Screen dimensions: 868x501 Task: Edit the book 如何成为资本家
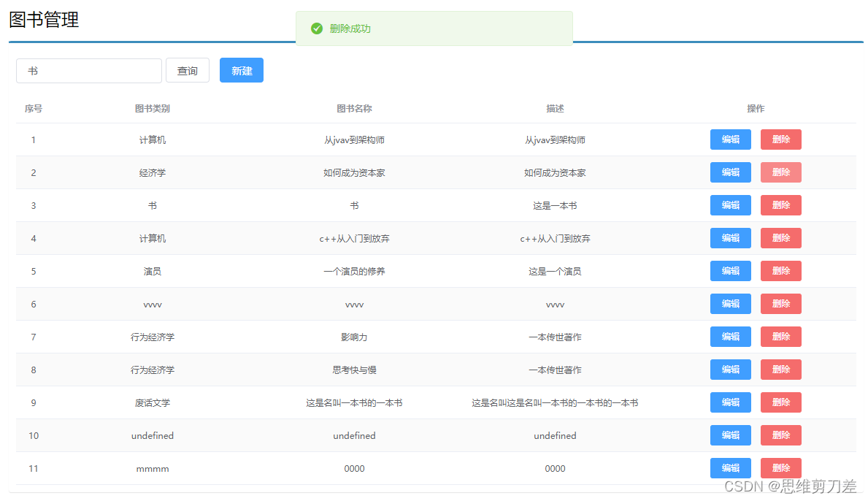pyautogui.click(x=730, y=172)
